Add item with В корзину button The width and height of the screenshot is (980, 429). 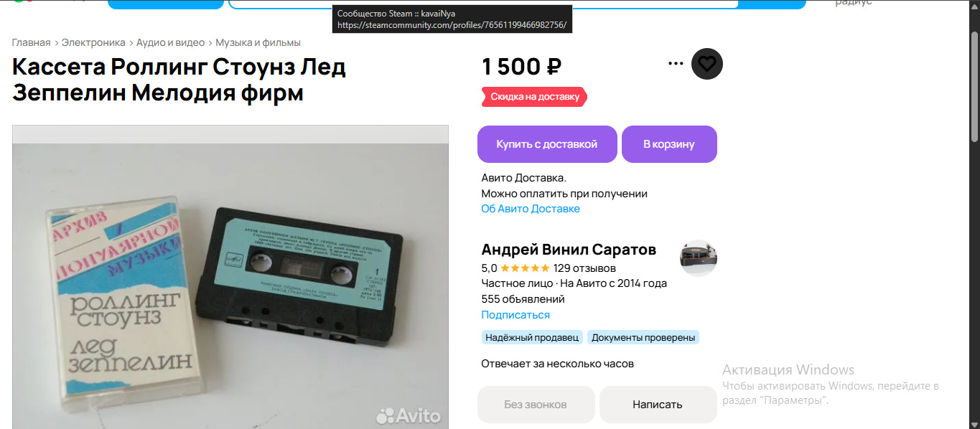(x=669, y=144)
